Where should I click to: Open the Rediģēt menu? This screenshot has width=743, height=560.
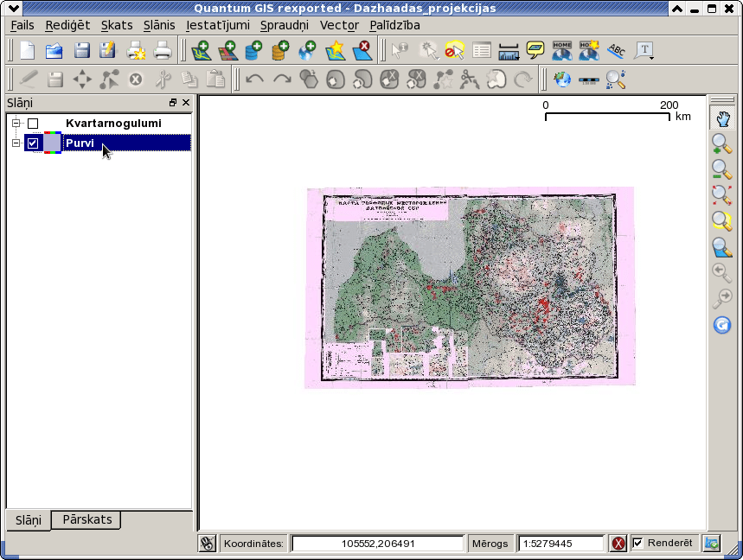click(67, 25)
